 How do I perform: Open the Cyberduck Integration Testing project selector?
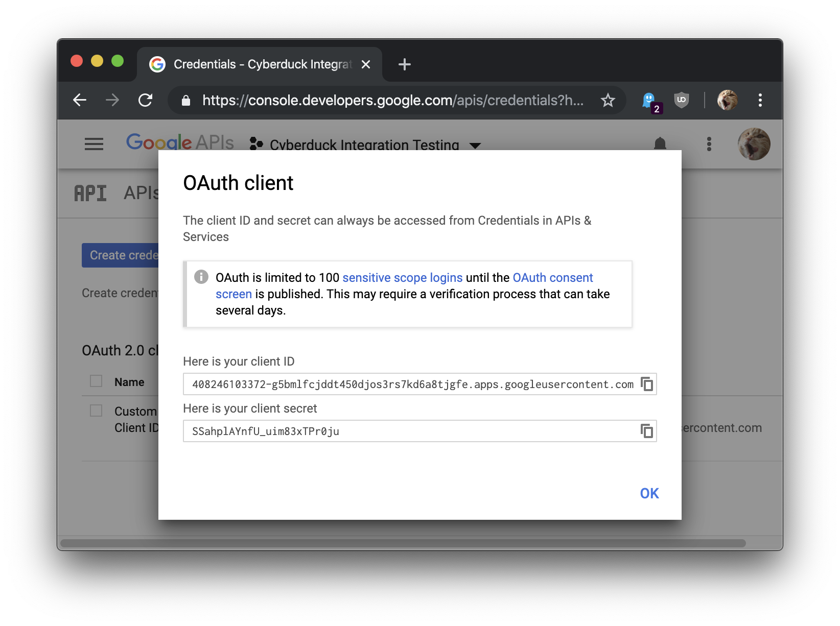(365, 145)
